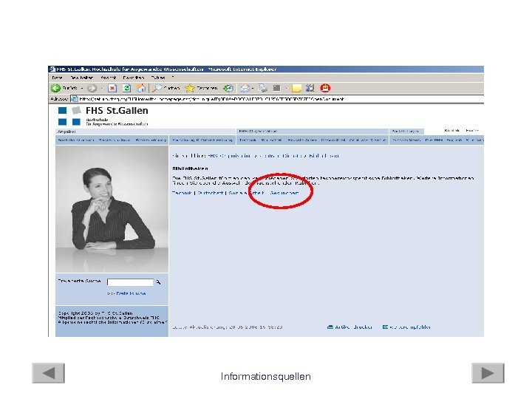Viewport: 532px width, 399px height.
Task: Open the Bearbeiten menu
Action: [82, 78]
